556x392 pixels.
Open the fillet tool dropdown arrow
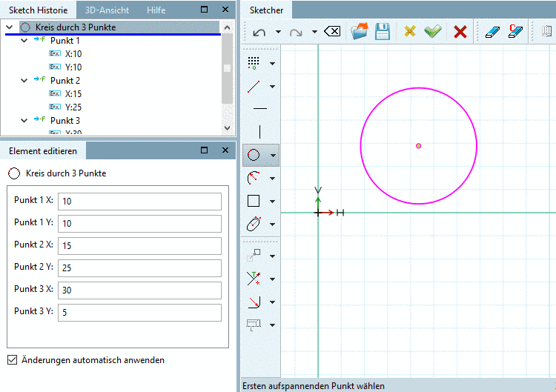(x=272, y=302)
